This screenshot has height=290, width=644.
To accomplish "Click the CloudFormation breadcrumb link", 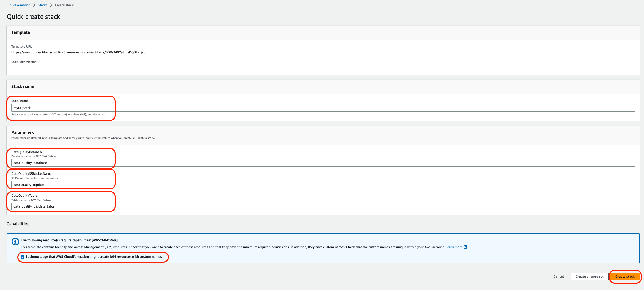I will coord(19,5).
